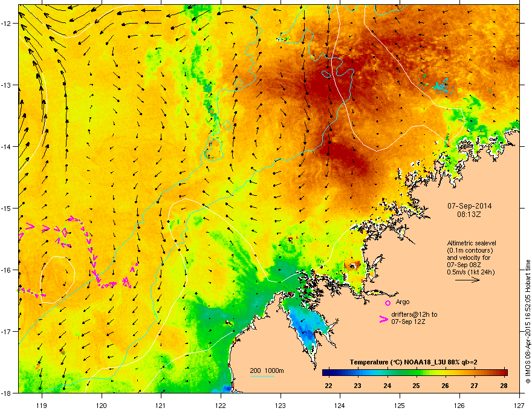Click the longitude axis label 124

click(340, 405)
